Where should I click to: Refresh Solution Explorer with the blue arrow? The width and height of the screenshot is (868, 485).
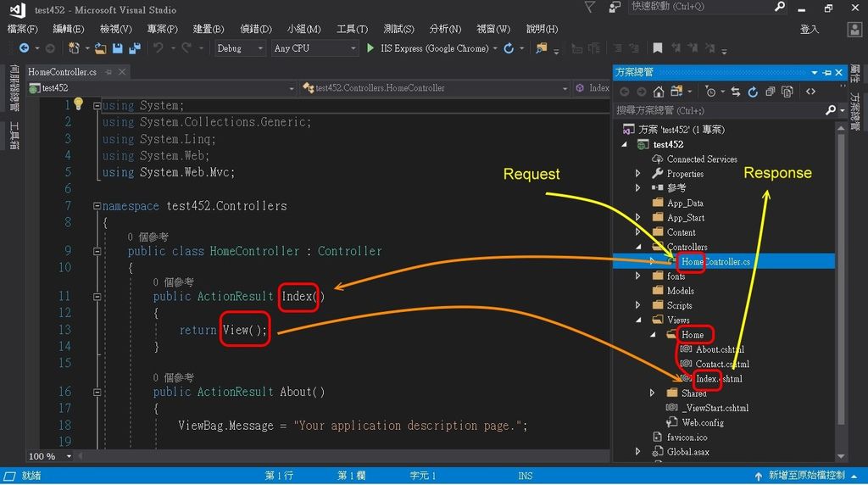pyautogui.click(x=752, y=92)
